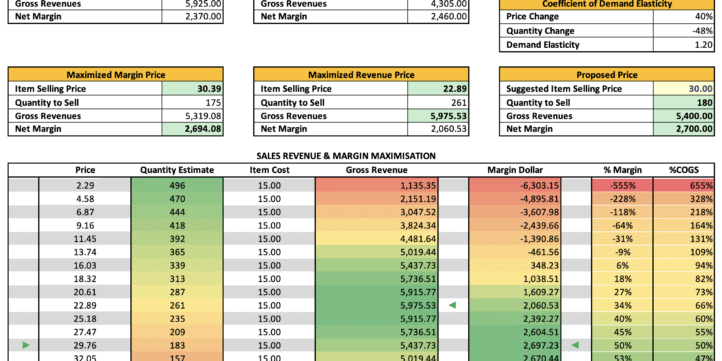Click Net Margin value 2,460.00 at top middle

(x=438, y=17)
